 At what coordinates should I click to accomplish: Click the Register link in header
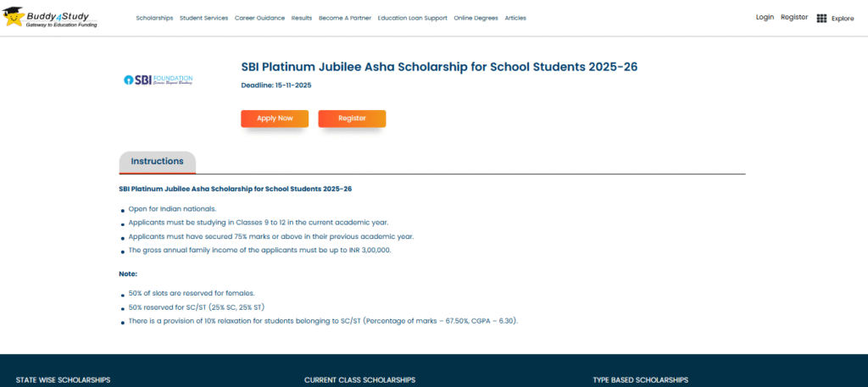coord(794,17)
